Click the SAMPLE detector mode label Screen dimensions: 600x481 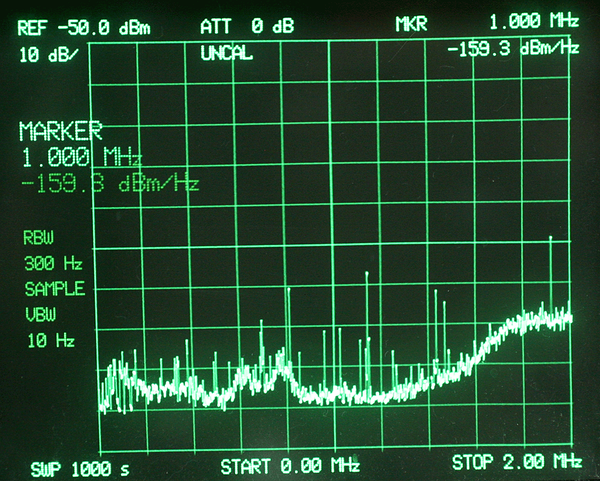tap(55, 289)
